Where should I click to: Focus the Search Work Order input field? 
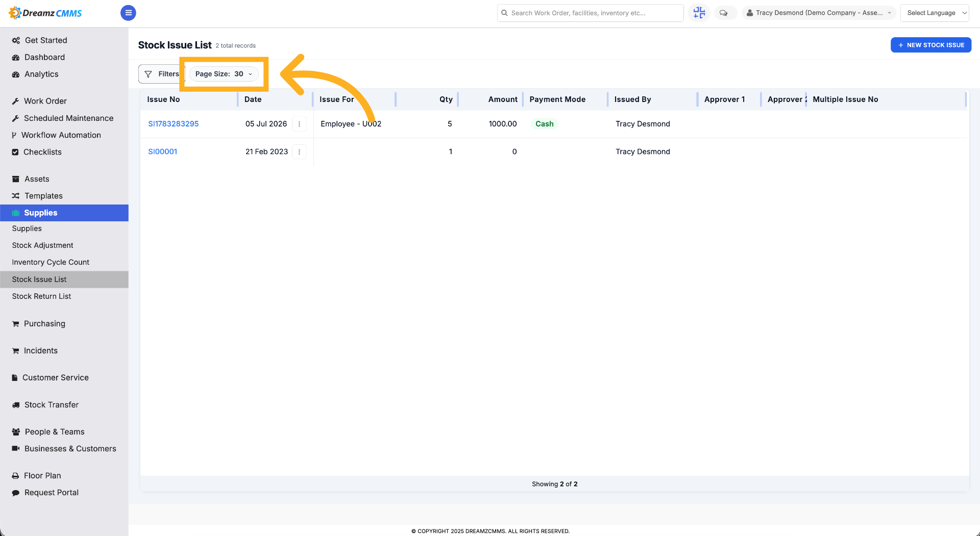(591, 13)
